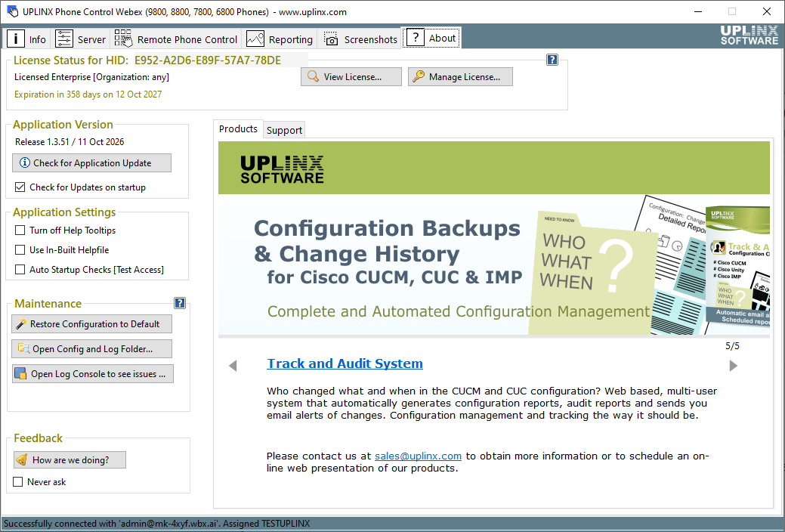Show previous product with left arrow
Viewport: 785px width, 532px height.
click(x=233, y=366)
